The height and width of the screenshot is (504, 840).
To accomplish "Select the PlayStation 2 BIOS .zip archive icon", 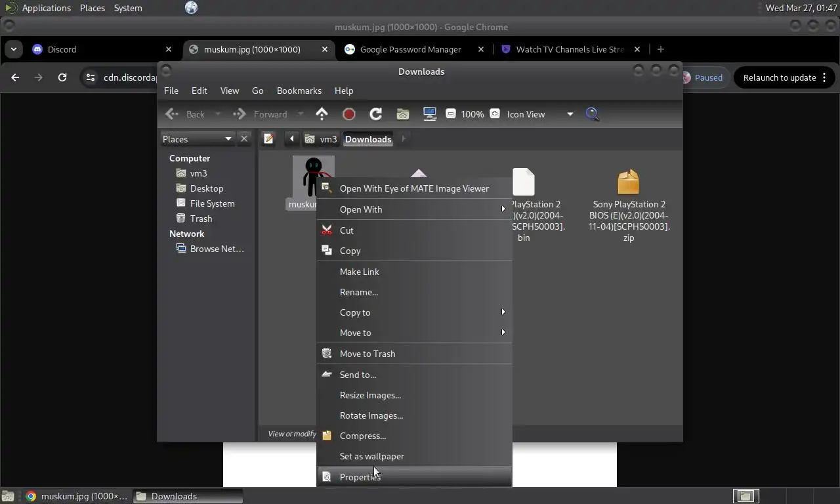I will click(628, 182).
